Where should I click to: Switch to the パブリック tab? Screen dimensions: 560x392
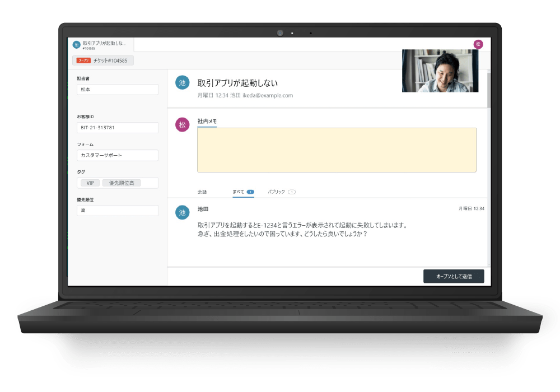click(x=276, y=192)
